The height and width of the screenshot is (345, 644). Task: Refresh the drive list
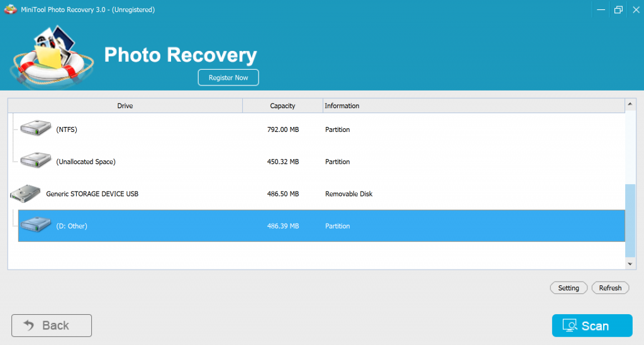click(x=610, y=288)
